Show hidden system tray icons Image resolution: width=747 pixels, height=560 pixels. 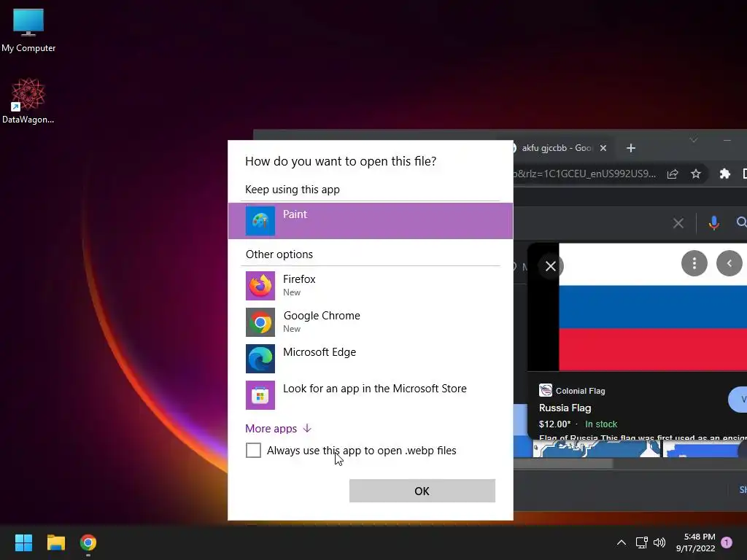[x=622, y=542]
